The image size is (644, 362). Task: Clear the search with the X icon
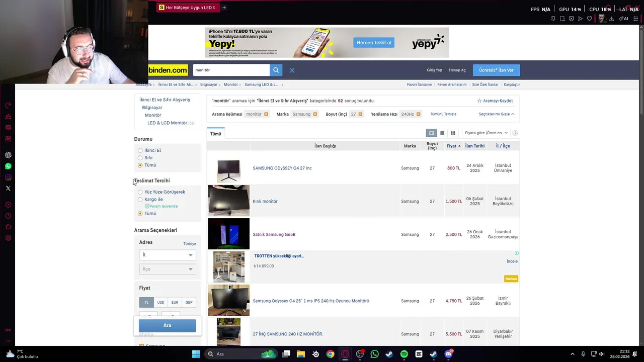click(x=292, y=70)
